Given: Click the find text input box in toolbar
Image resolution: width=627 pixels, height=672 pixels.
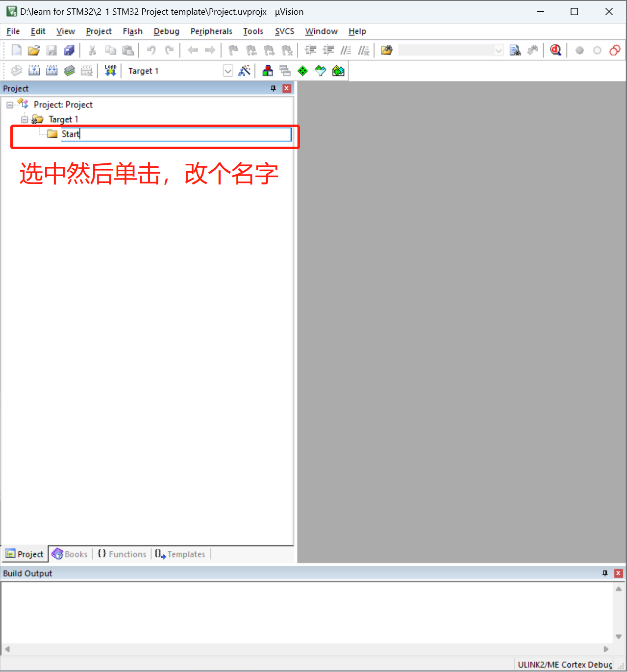Looking at the screenshot, I should click(x=446, y=50).
